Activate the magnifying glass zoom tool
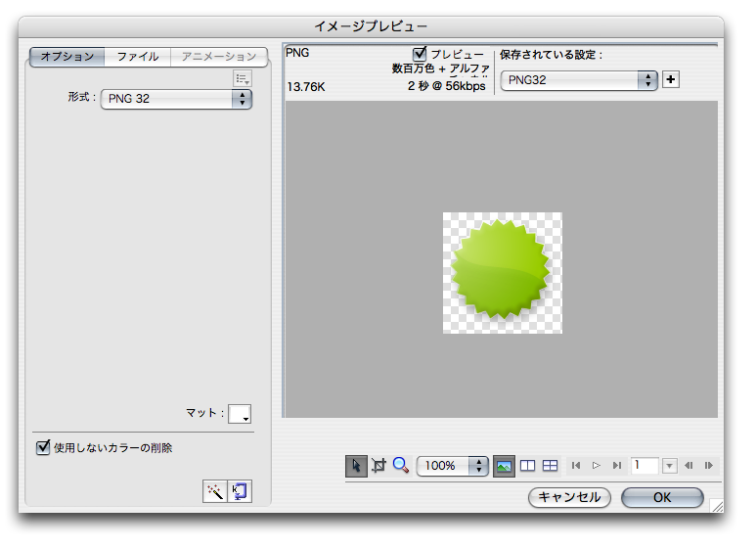The width and height of the screenshot is (756, 549). point(400,466)
